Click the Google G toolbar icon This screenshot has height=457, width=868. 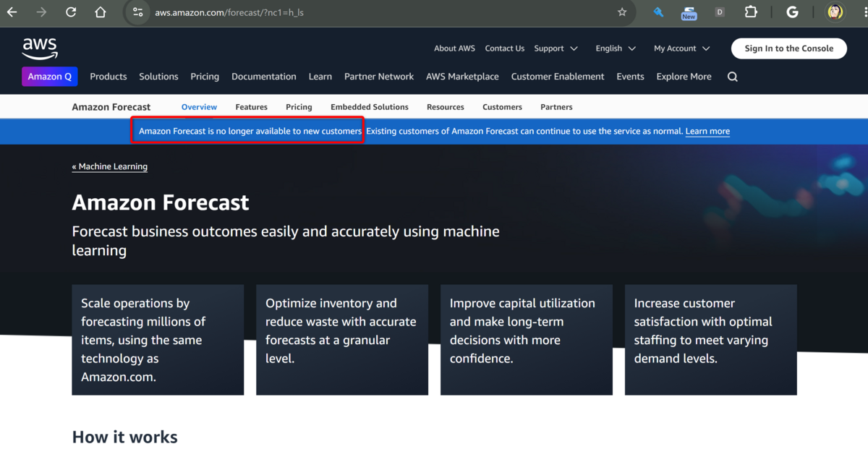click(x=792, y=12)
